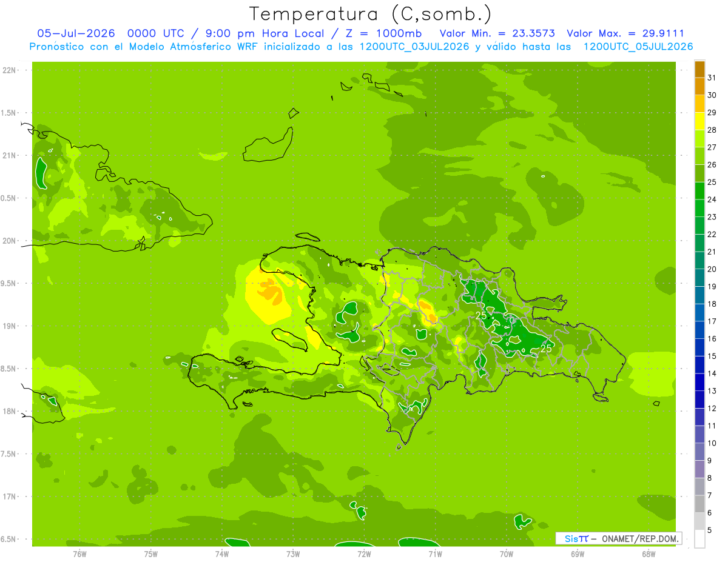728x562 pixels.
Task: Click the color bar label "30"
Action: 712,95
